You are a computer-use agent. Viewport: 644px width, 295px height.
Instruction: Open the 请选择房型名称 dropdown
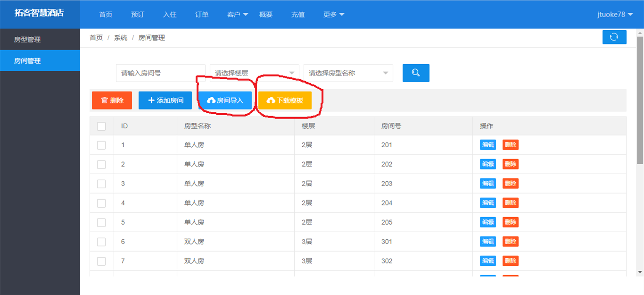(x=348, y=73)
